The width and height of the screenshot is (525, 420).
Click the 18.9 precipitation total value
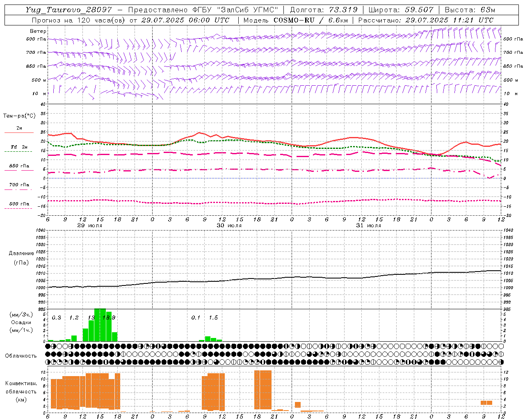(109, 317)
